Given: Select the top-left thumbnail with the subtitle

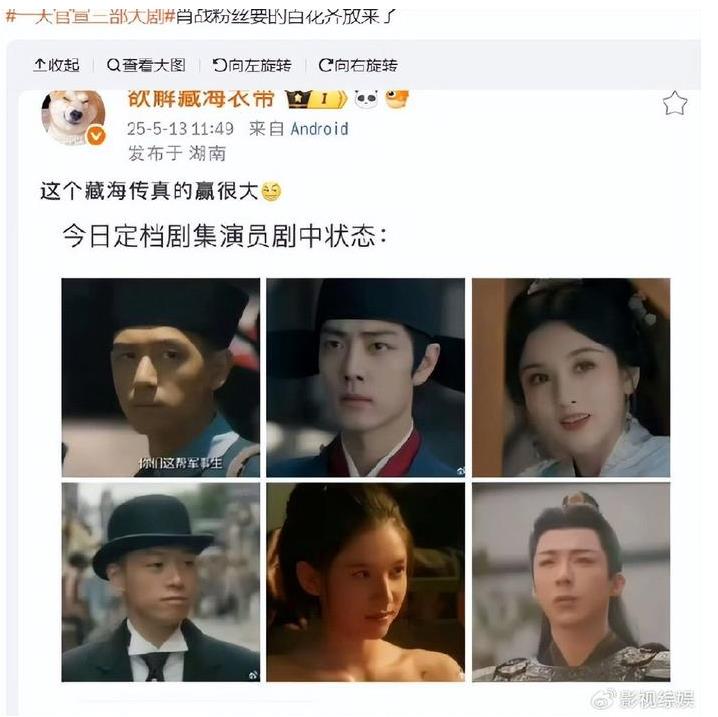Looking at the screenshot, I should (x=161, y=377).
